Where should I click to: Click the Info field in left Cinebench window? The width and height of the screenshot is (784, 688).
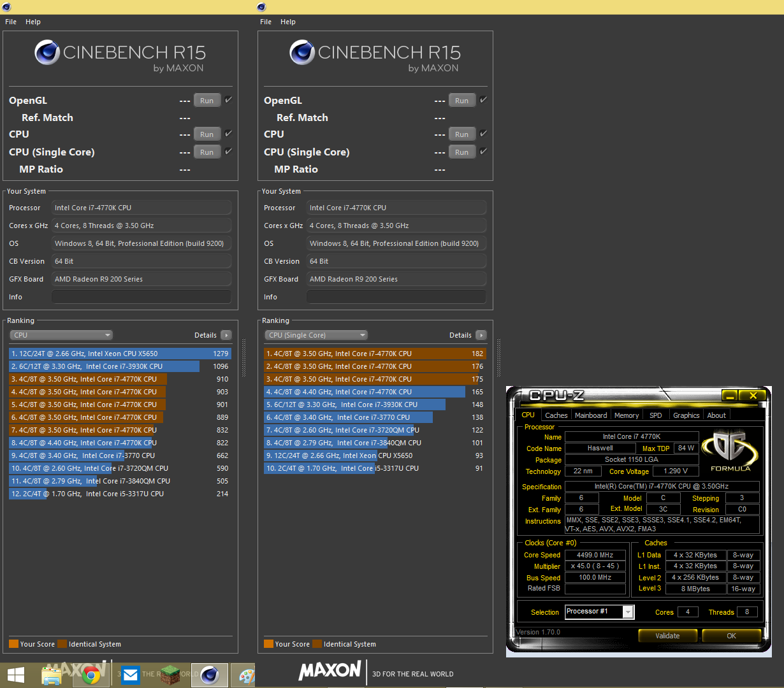click(142, 297)
